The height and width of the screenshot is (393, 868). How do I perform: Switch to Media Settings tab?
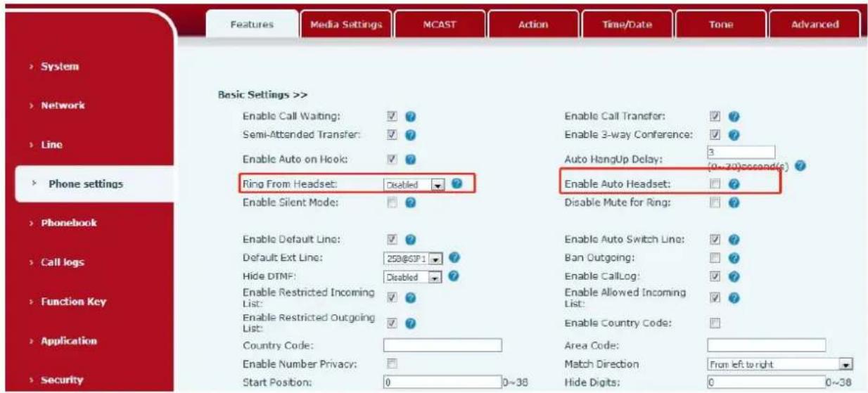(x=345, y=25)
